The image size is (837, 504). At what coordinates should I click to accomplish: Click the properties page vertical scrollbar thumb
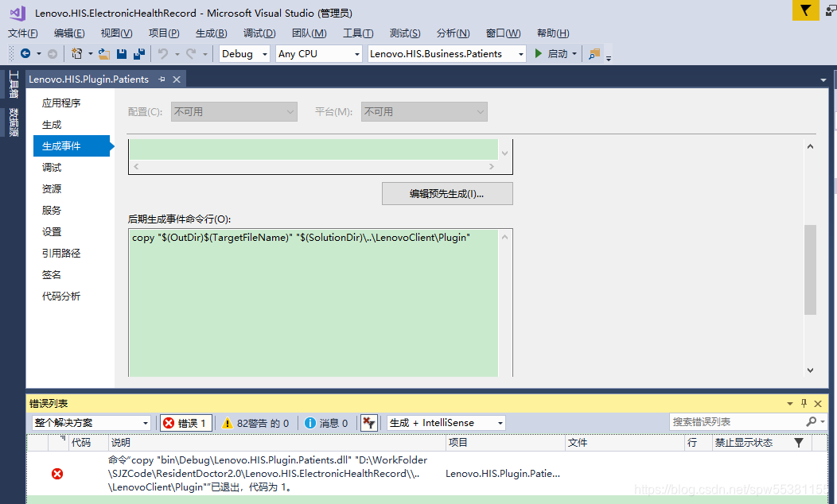[810, 269]
